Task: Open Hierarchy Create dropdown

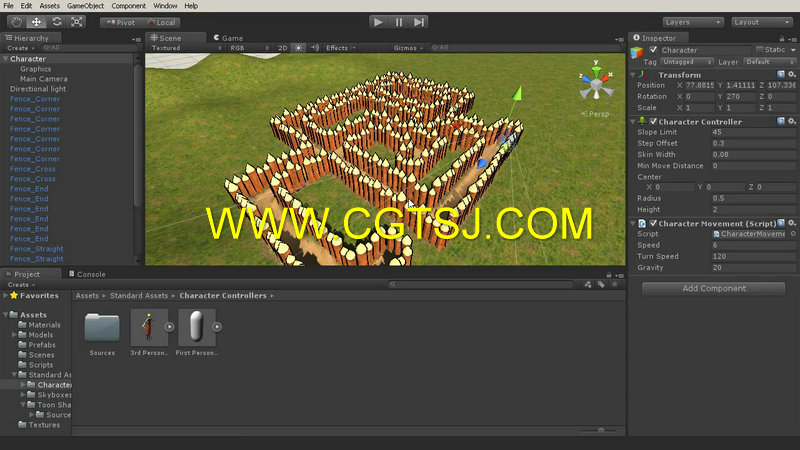Action: 21,47
